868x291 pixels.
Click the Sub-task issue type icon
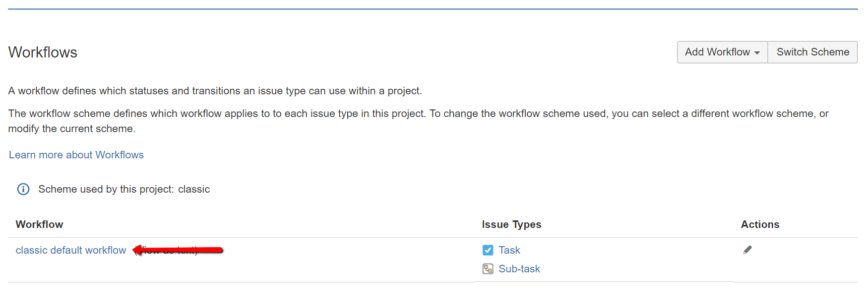[488, 269]
